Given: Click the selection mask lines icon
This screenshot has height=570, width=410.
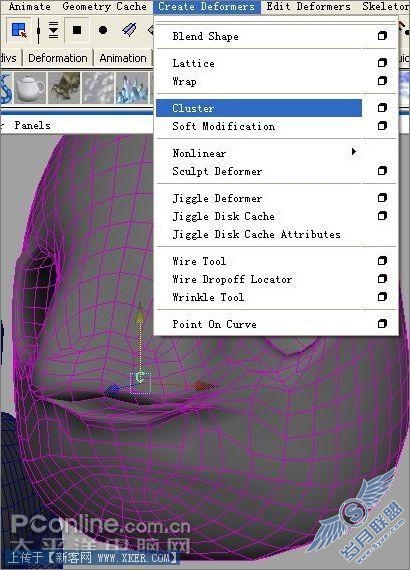Looking at the screenshot, I should [x=53, y=30].
